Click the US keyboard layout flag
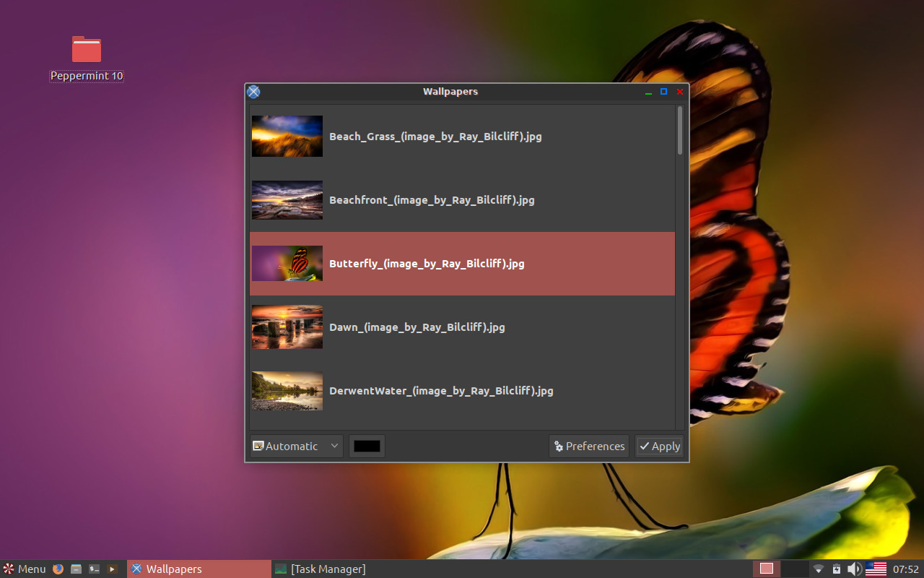 [x=876, y=569]
